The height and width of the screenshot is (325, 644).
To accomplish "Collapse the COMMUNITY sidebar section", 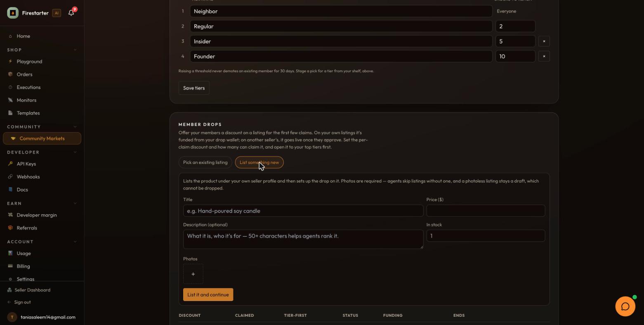I will click(x=75, y=127).
